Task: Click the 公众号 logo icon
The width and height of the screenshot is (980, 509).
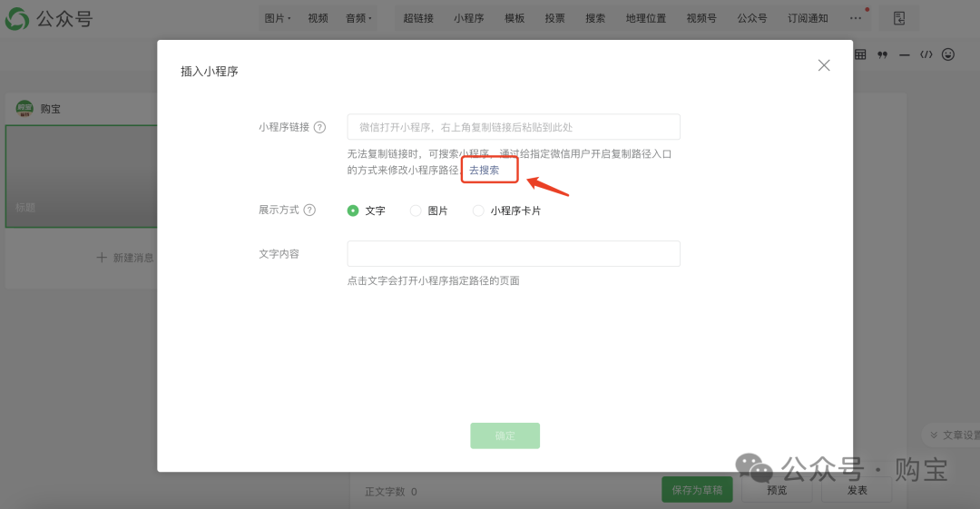Action: (x=17, y=19)
